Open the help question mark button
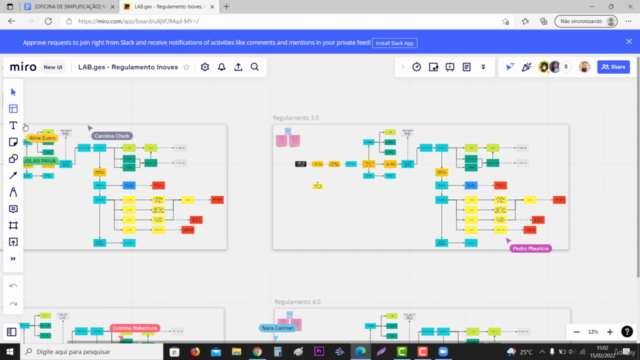640x360 pixels. click(x=627, y=331)
